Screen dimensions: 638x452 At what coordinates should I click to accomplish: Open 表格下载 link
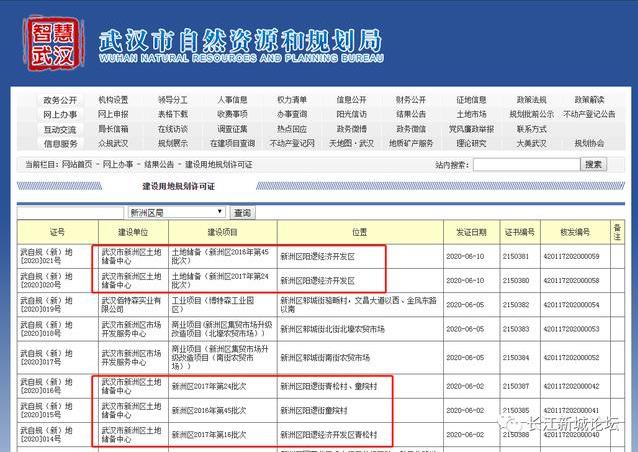(x=173, y=114)
